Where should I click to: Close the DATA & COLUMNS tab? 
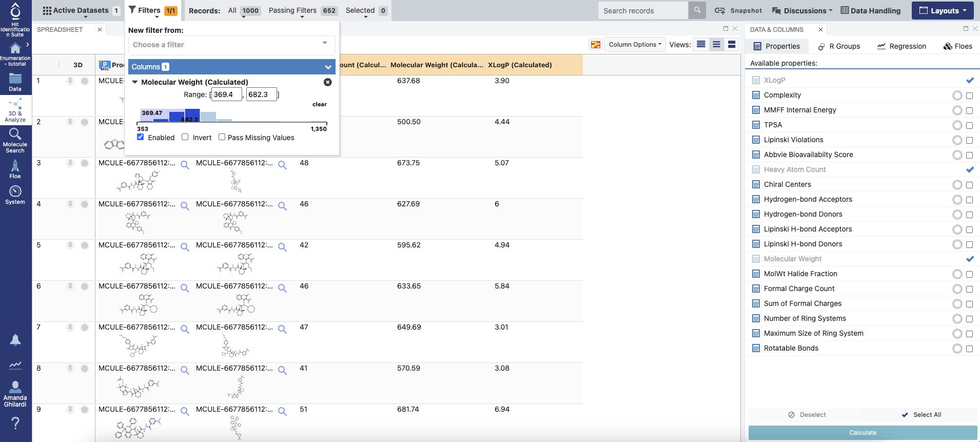pyautogui.click(x=820, y=30)
